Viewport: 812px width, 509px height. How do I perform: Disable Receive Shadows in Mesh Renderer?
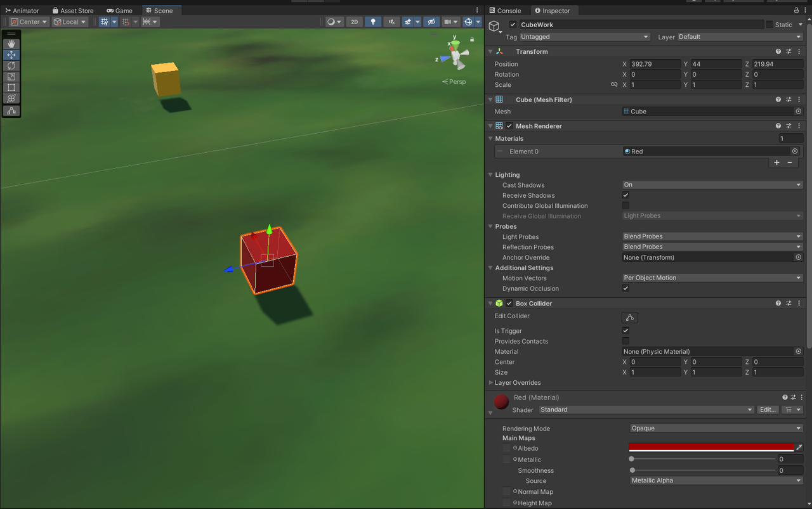click(x=625, y=195)
